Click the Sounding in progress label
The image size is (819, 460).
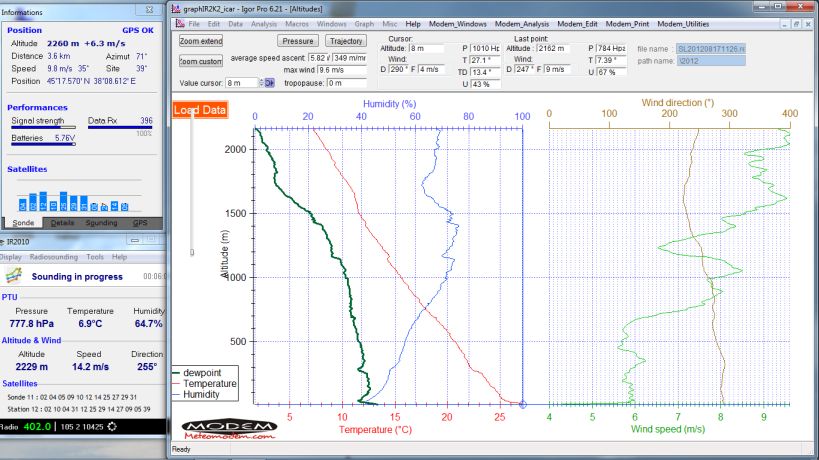[77, 277]
